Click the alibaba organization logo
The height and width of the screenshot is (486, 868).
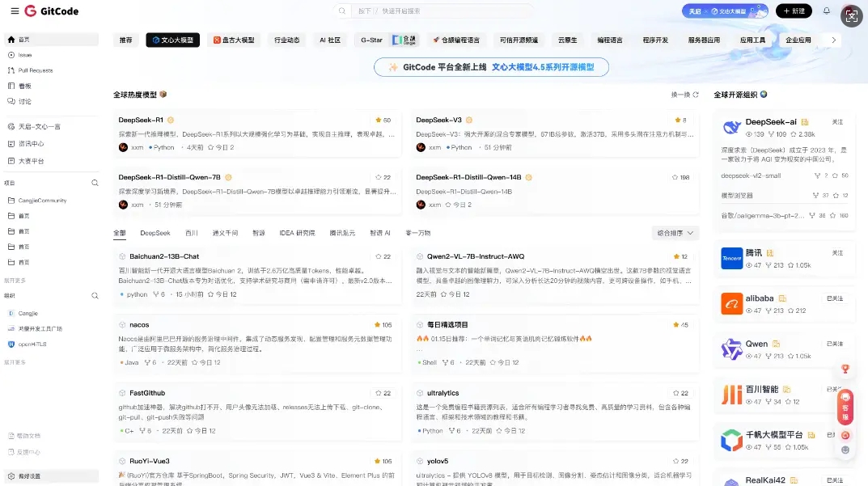pos(732,304)
